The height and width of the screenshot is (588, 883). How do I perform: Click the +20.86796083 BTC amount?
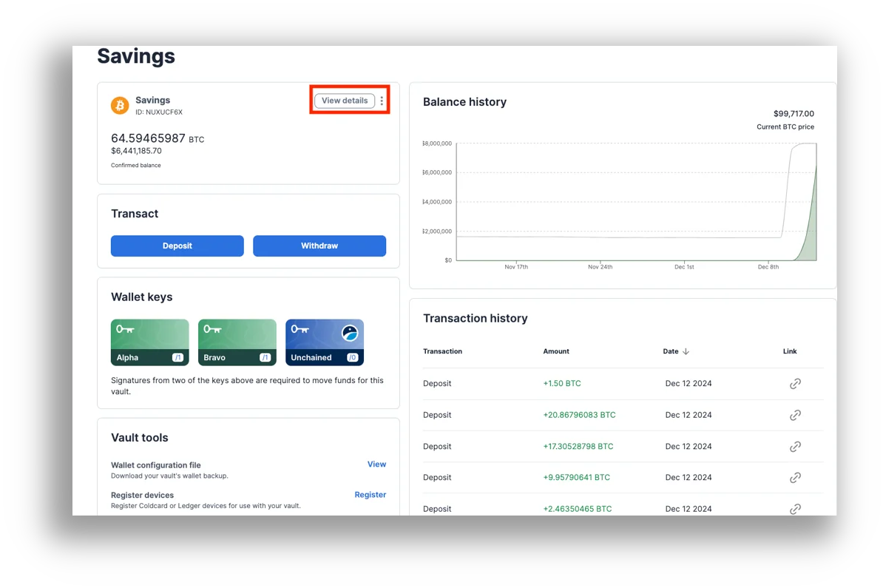tap(580, 415)
